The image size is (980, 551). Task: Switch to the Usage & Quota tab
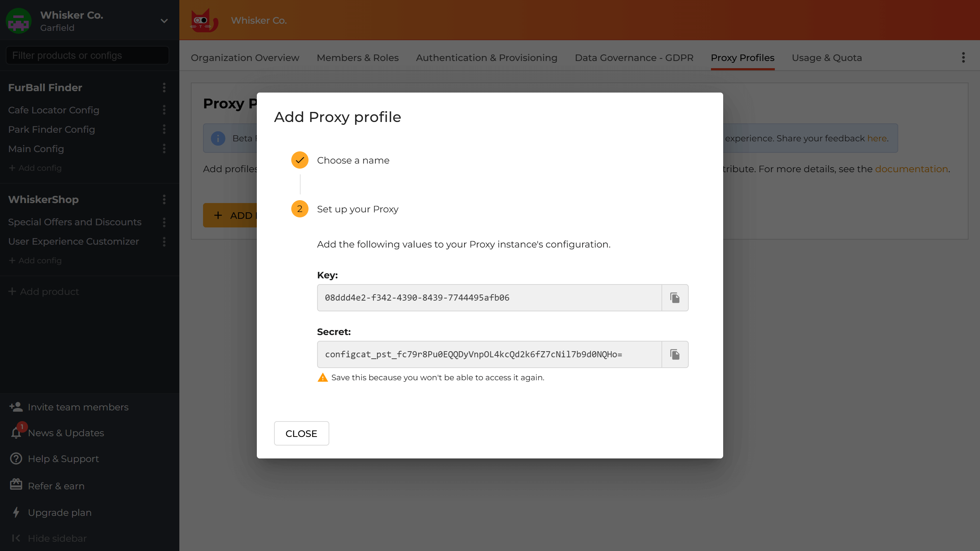(826, 58)
